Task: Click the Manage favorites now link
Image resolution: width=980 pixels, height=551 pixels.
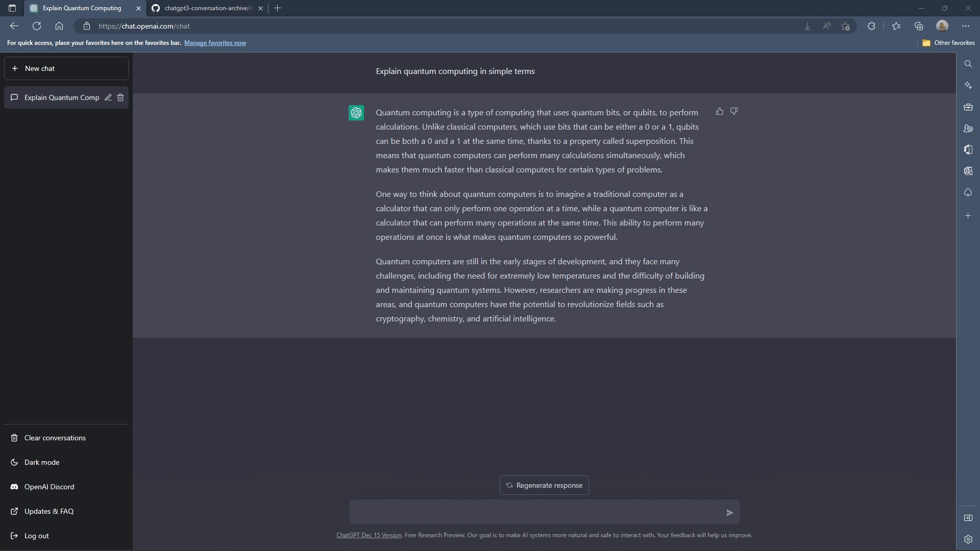Action: (x=215, y=42)
